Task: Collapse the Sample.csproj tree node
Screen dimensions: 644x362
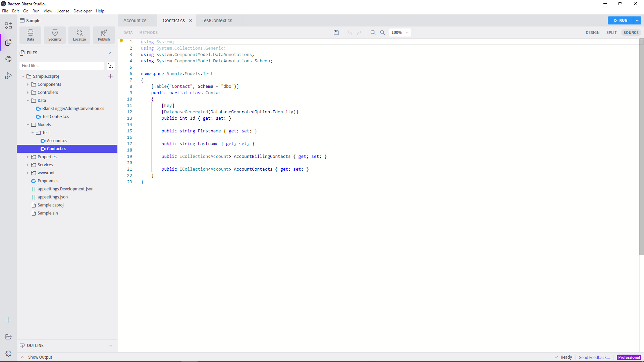Action: pos(23,76)
